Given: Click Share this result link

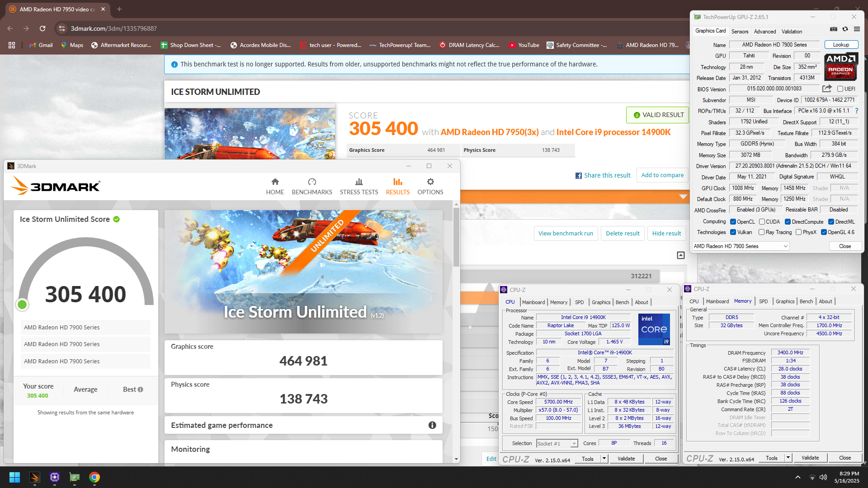Looking at the screenshot, I should [607, 176].
